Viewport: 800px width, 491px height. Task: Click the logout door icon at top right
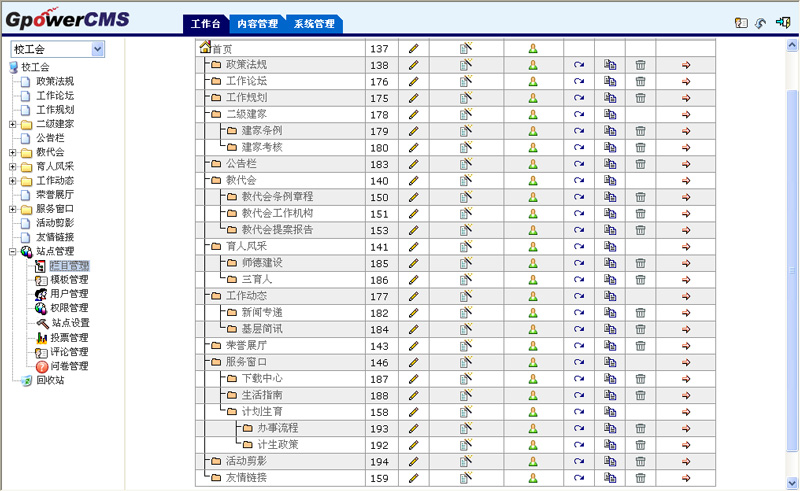point(782,23)
